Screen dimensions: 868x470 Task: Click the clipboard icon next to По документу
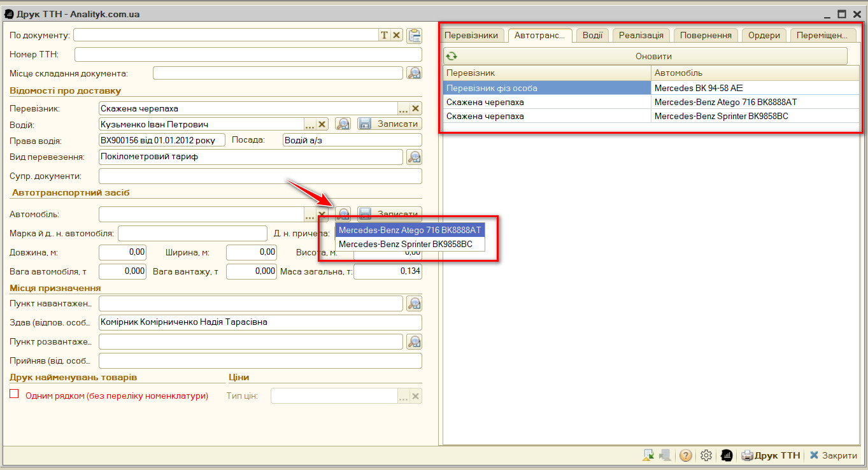click(x=415, y=36)
